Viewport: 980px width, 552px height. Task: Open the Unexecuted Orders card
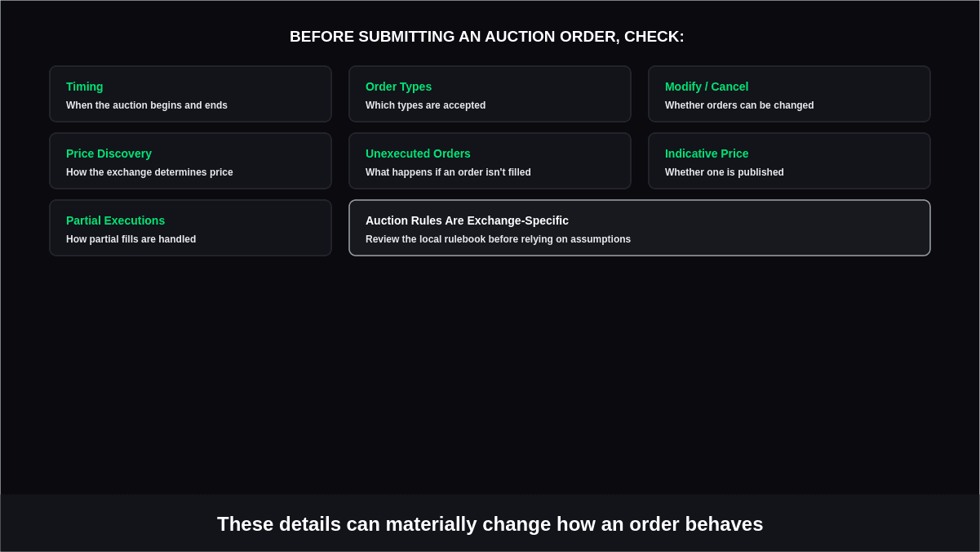(x=490, y=161)
